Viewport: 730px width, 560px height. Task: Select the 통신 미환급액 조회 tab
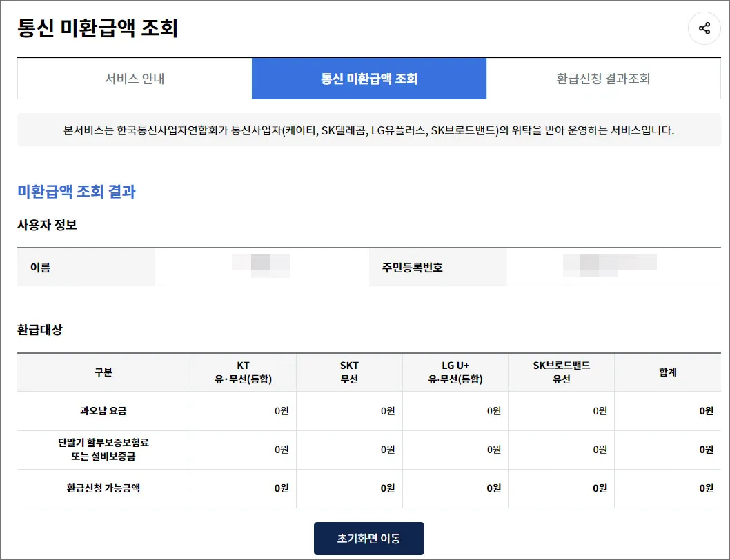coord(370,79)
